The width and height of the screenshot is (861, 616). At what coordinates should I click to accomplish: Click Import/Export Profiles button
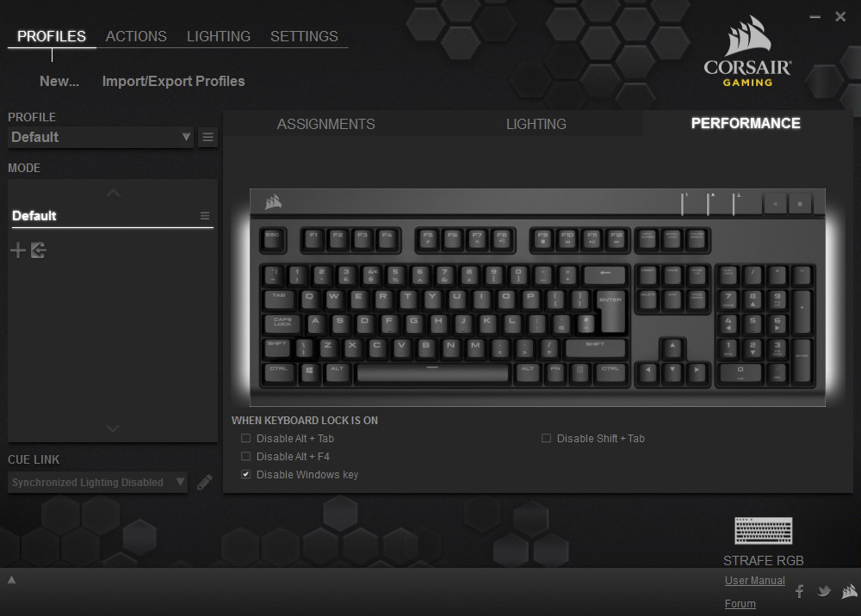point(174,81)
